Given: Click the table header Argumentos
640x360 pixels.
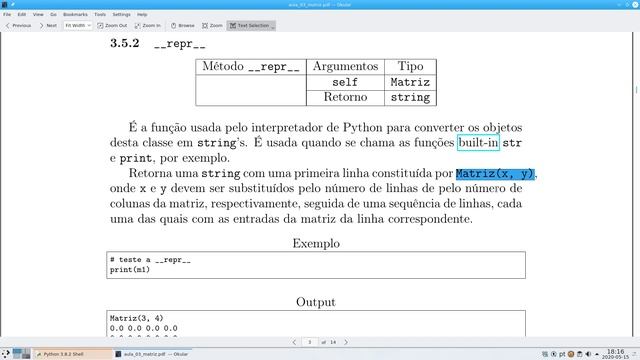Looking at the screenshot, I should click(345, 67).
